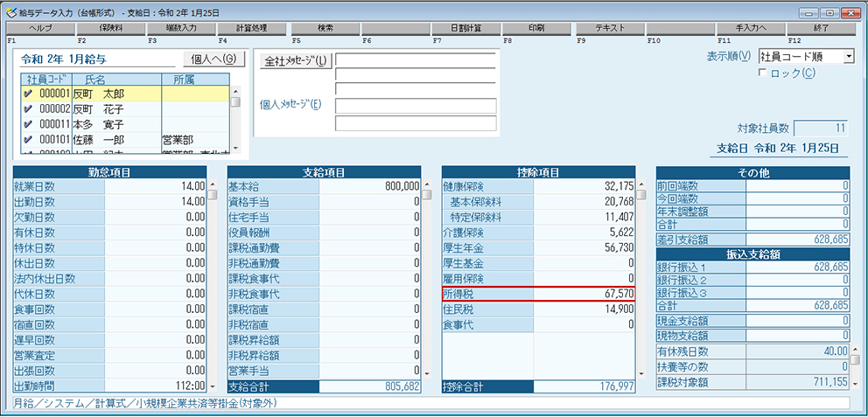Viewport: 868px width, 417px height.
Task: Click 非税通勤費 value field
Action: (x=370, y=262)
